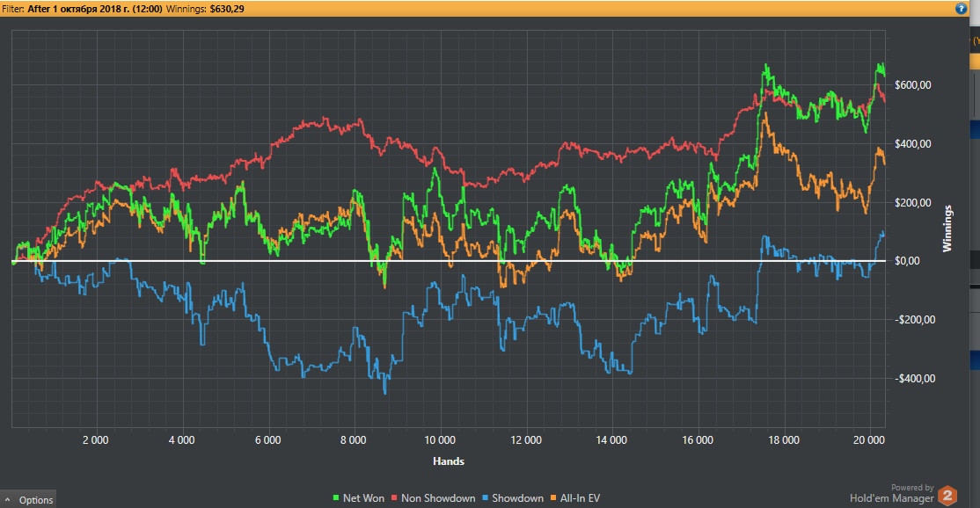Toggle the Net Won legend label
Screen dimensions: 980x508
(x=362, y=498)
